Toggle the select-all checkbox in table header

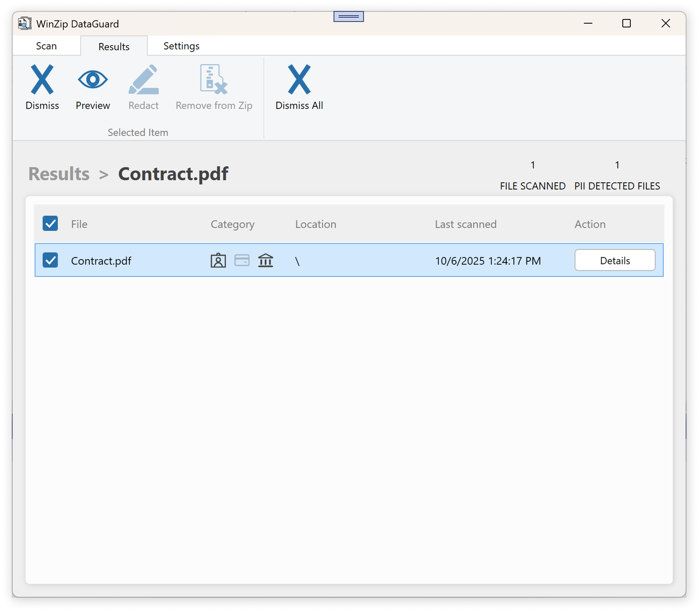pos(50,224)
